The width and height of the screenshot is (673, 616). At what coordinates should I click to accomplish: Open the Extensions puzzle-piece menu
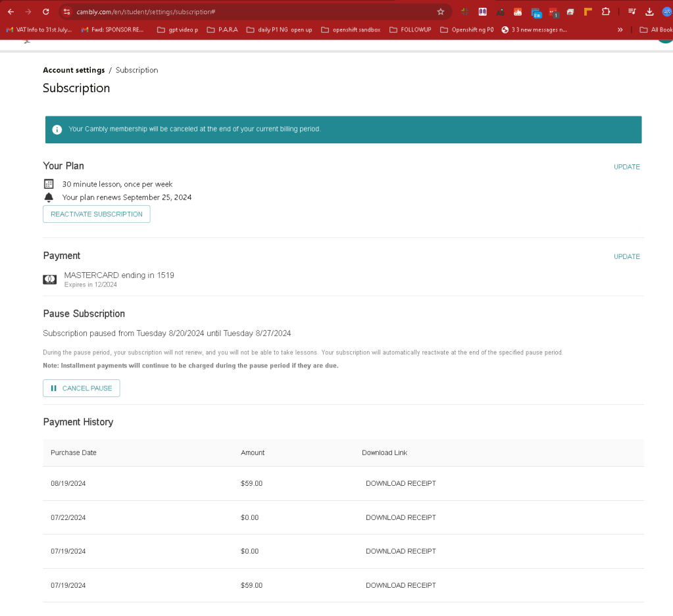pos(606,12)
